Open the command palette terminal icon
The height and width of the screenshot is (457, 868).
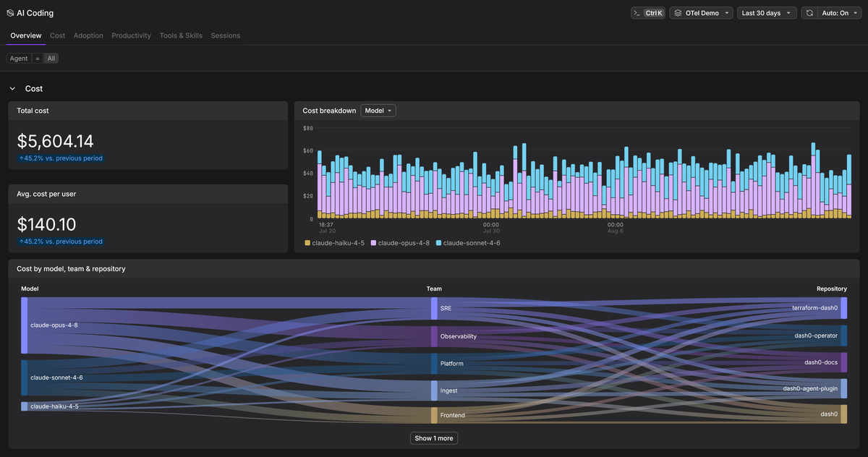click(637, 13)
